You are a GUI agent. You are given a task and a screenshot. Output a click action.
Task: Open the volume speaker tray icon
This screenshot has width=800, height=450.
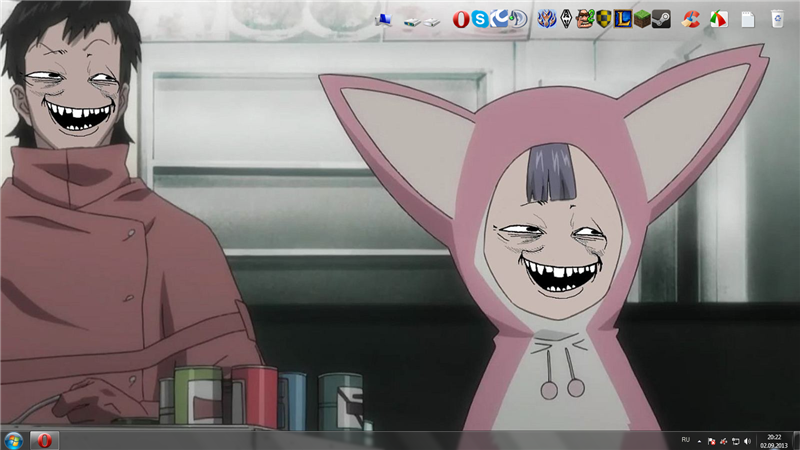(x=747, y=441)
